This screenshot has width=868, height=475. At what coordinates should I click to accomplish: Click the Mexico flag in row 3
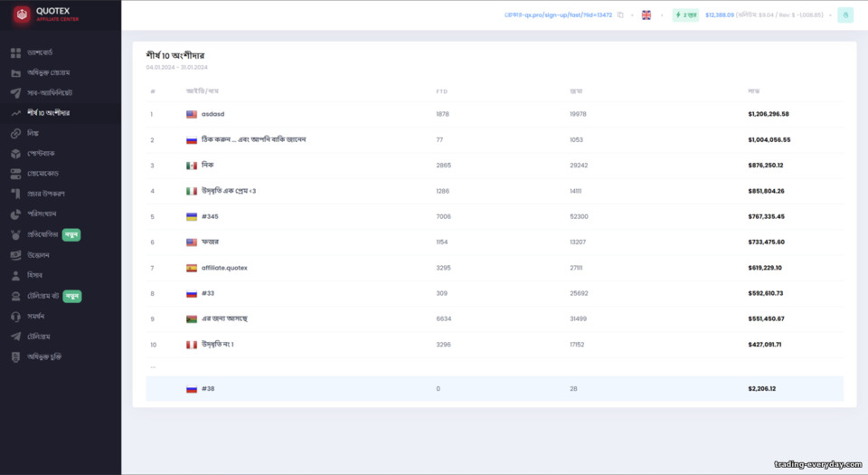(x=192, y=166)
